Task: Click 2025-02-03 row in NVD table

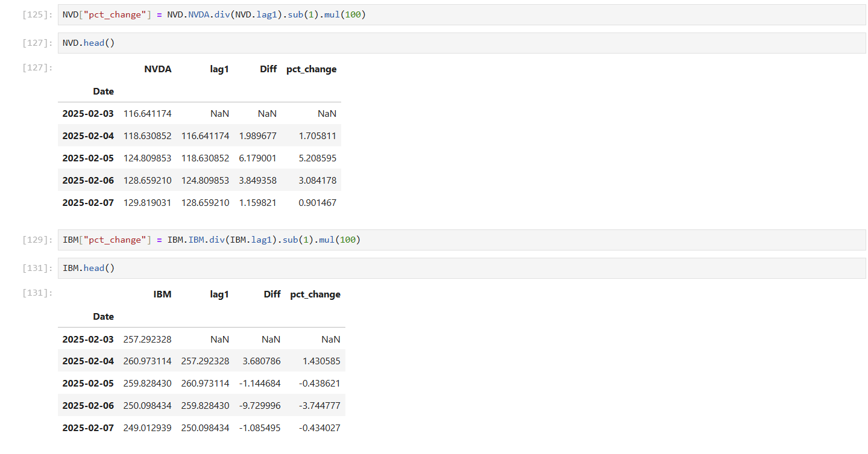Action: [x=200, y=113]
